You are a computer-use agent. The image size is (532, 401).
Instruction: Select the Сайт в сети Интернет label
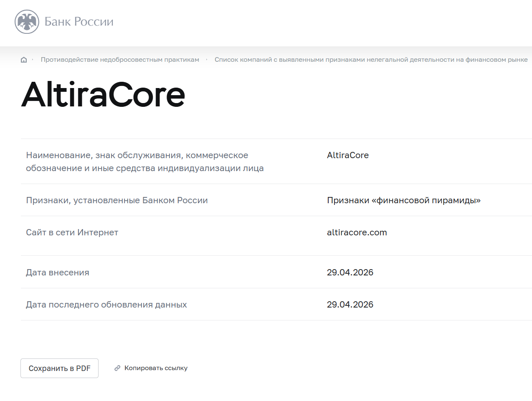point(72,232)
